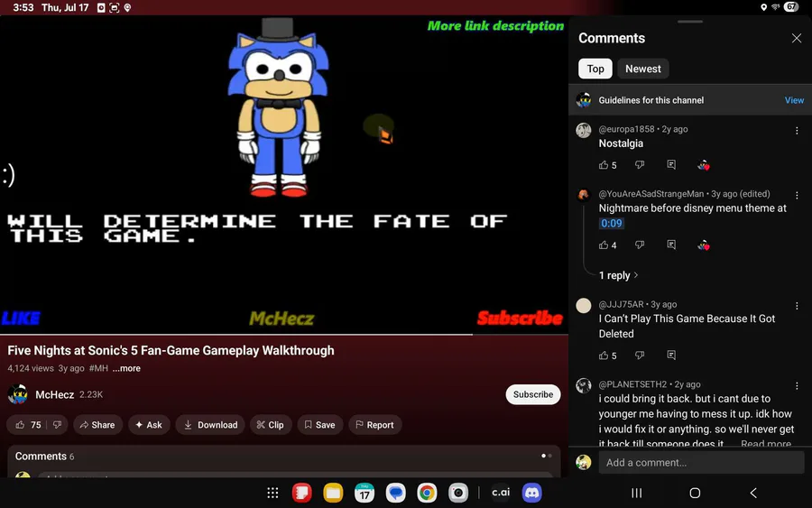This screenshot has height=508, width=812.
Task: Close the Comments panel
Action: tap(797, 38)
